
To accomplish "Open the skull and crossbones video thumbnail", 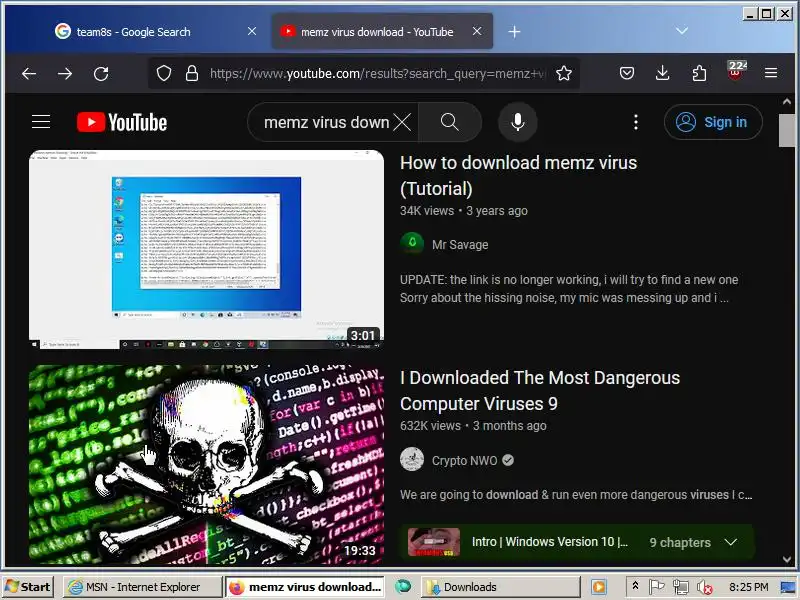I will point(206,464).
